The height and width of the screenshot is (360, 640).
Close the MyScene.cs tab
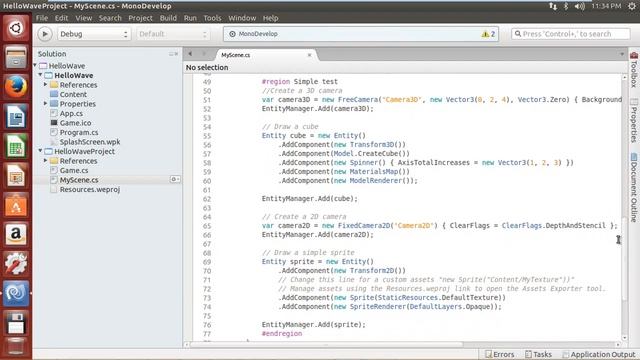point(309,55)
